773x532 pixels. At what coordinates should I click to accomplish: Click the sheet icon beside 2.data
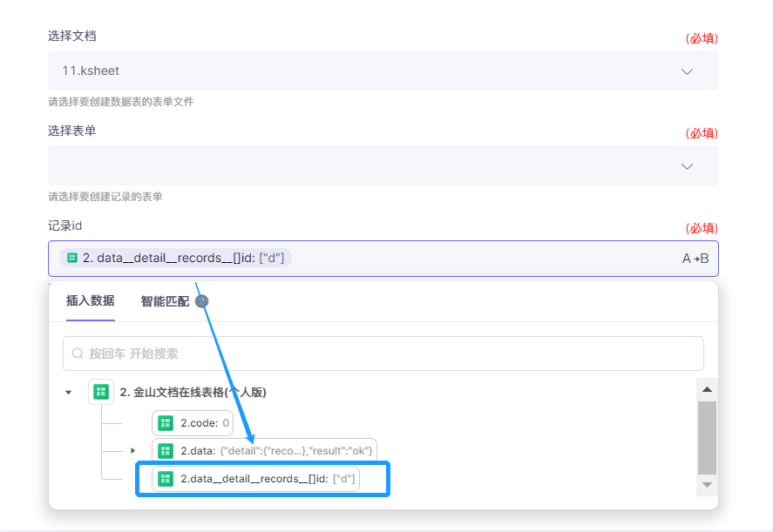coord(166,451)
